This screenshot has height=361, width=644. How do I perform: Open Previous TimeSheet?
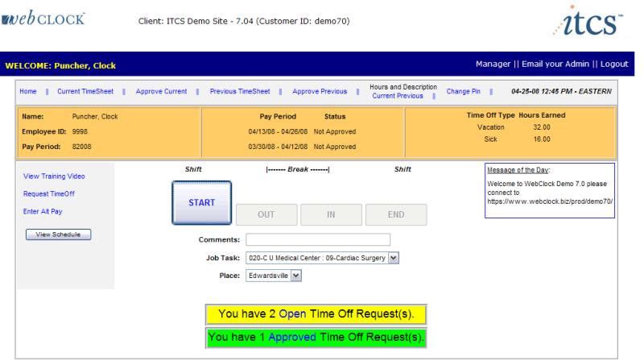point(240,91)
